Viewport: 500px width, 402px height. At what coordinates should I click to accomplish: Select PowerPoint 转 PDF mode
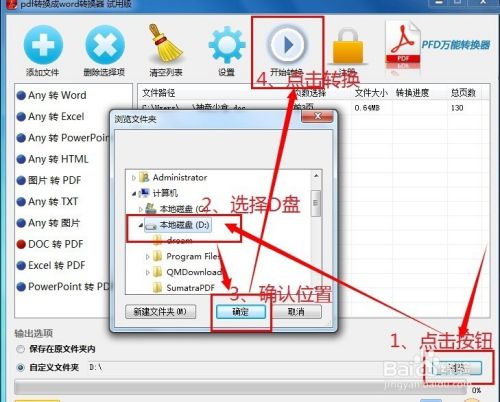(x=63, y=287)
